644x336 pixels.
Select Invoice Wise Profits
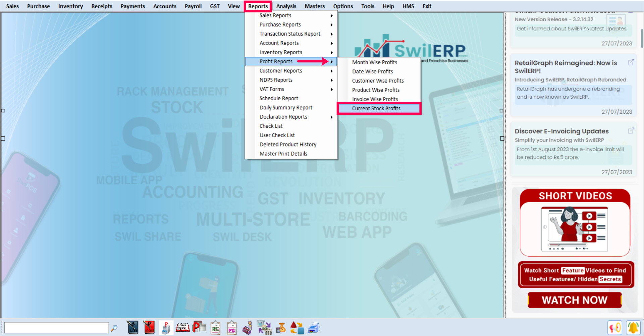375,99
